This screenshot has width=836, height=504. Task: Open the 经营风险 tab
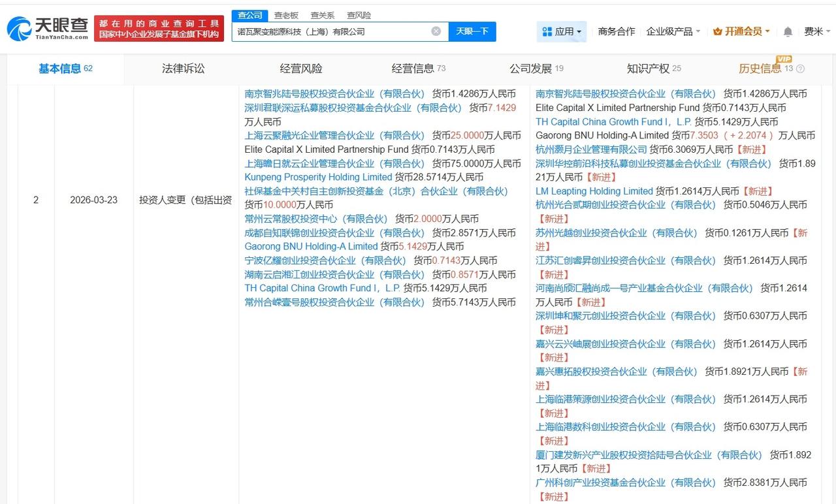(301, 68)
